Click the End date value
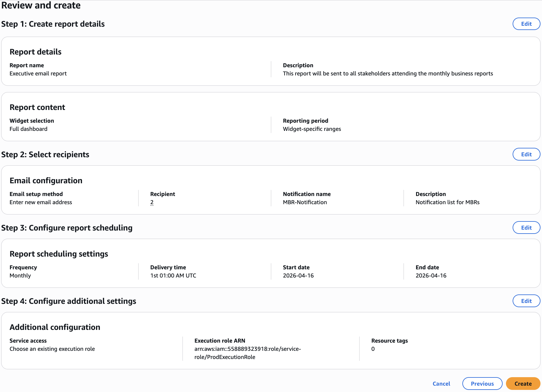 click(x=431, y=276)
